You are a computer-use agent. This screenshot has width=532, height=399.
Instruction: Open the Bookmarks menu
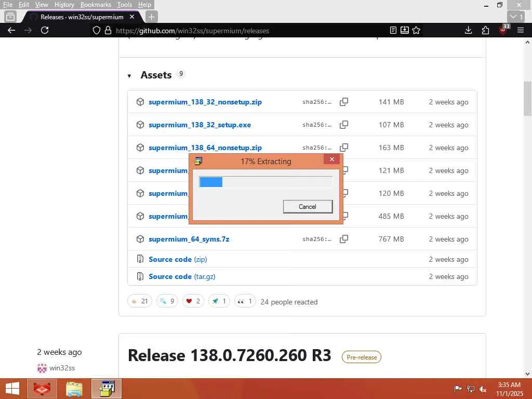[96, 5]
